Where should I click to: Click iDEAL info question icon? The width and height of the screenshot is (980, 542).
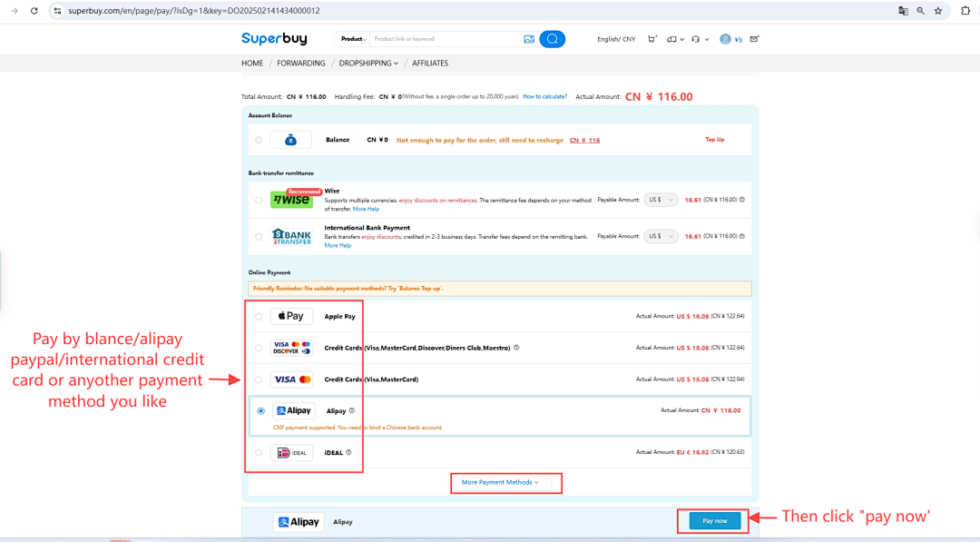click(348, 453)
